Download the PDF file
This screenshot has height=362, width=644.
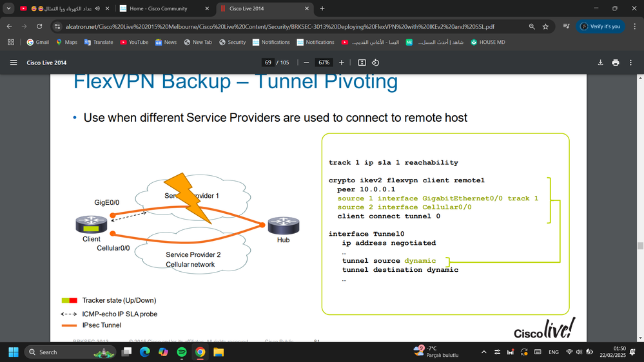(600, 62)
